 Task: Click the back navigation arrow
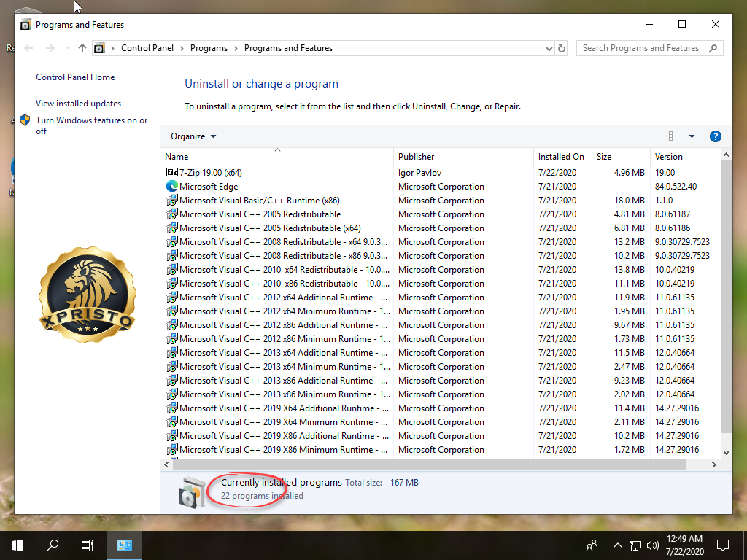pos(28,48)
